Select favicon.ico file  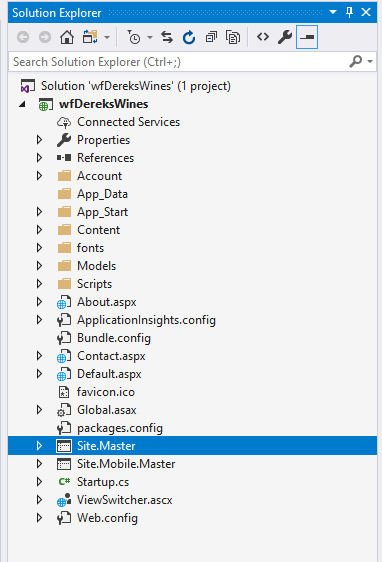[x=106, y=392]
